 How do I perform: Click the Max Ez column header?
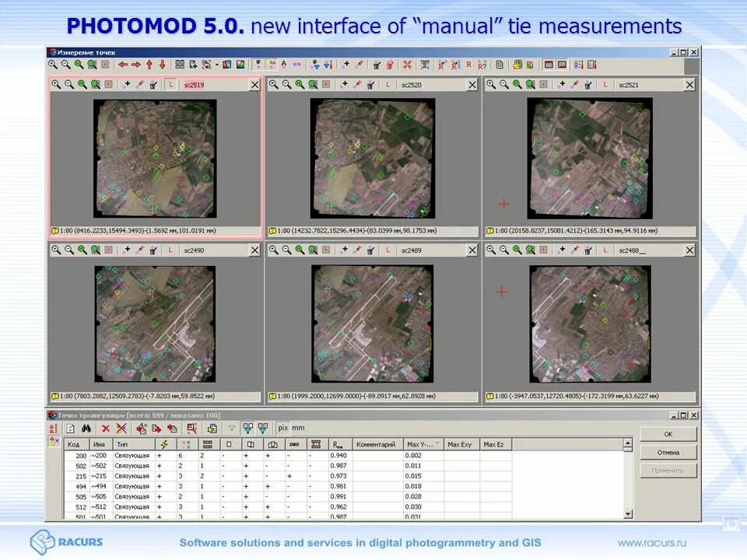coord(496,444)
